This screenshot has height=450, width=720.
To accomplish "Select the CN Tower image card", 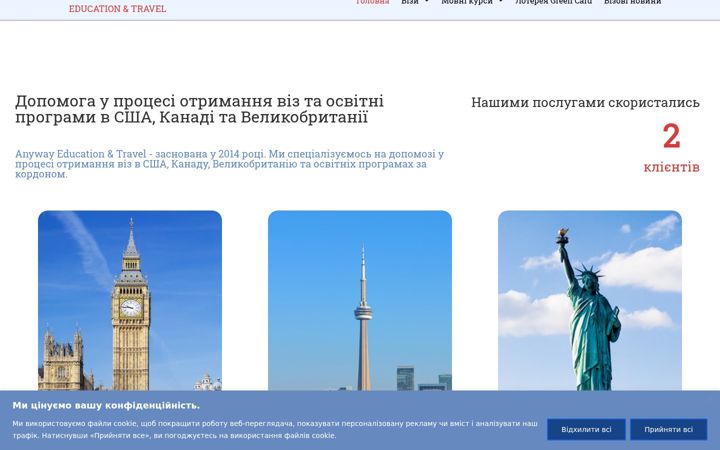I will coord(360,300).
